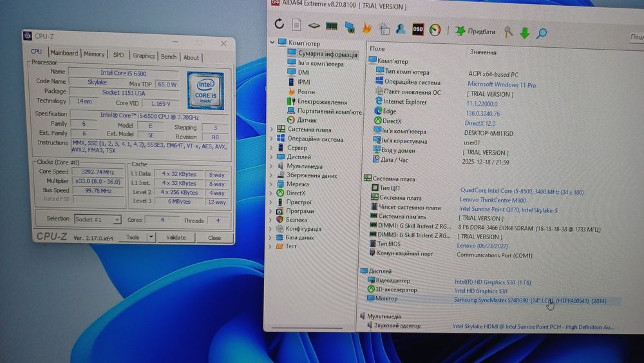Open the Socket #1 selection dropdown

coord(97,219)
